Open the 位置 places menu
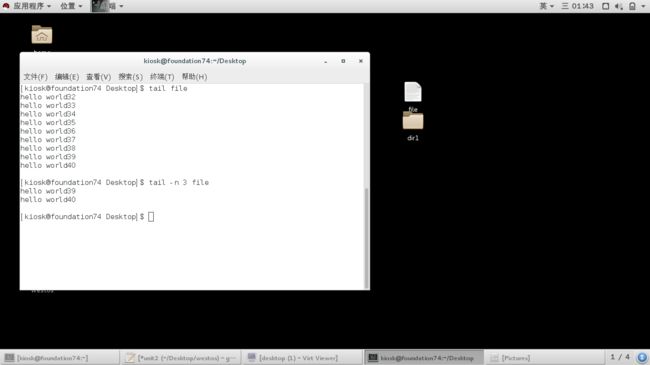Screen dimensions: 650x365 point(71,6)
